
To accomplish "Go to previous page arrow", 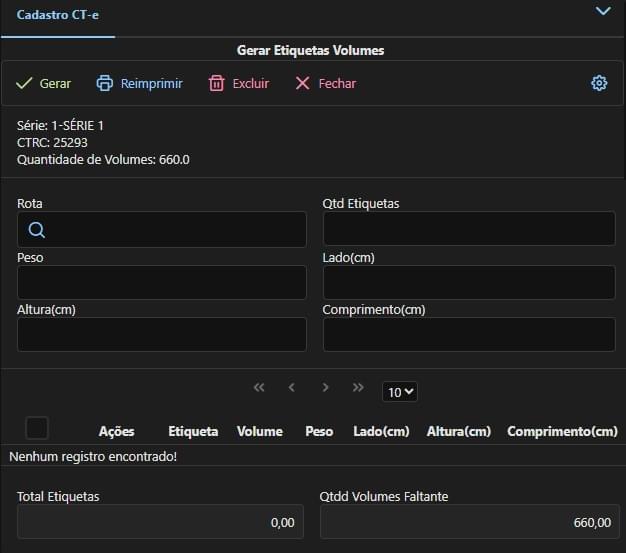I will click(292, 388).
